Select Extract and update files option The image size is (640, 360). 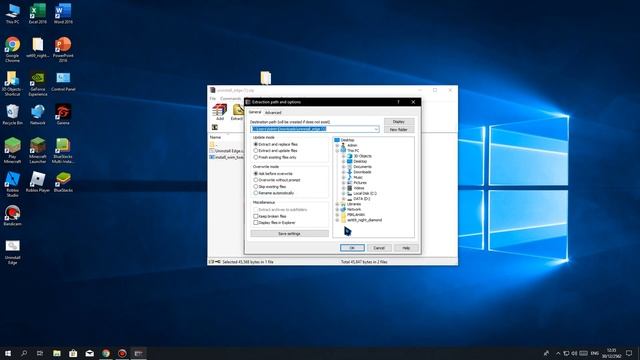(276, 151)
